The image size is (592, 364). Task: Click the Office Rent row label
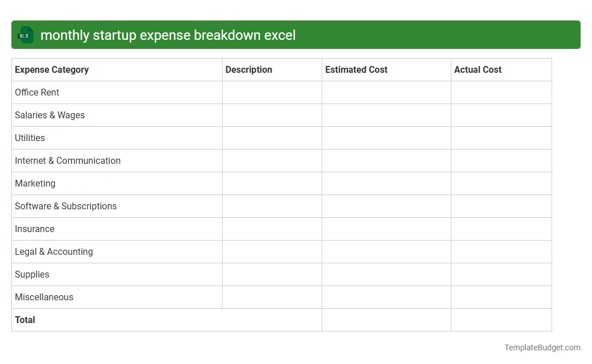37,92
